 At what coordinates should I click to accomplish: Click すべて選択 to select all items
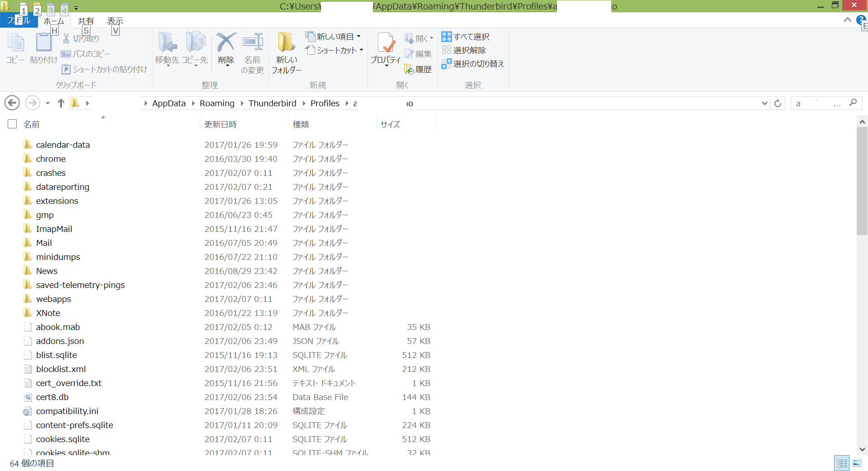tap(466, 37)
